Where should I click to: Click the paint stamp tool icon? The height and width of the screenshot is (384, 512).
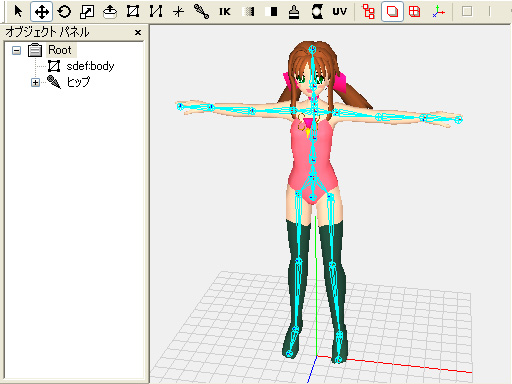[x=294, y=12]
